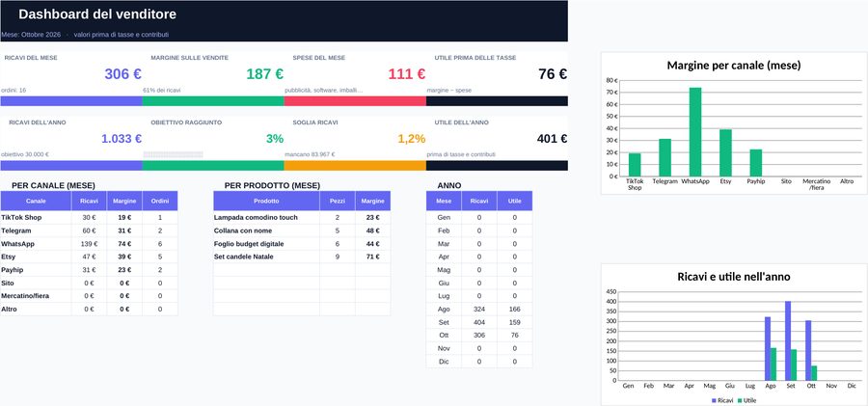
Task: Click the WhatsApp bar in margin chart
Action: [695, 132]
